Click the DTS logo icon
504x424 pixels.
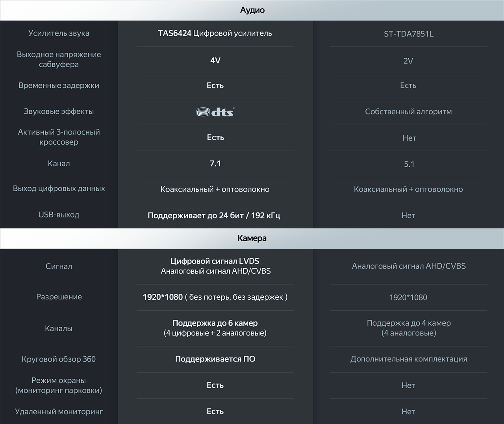215,112
